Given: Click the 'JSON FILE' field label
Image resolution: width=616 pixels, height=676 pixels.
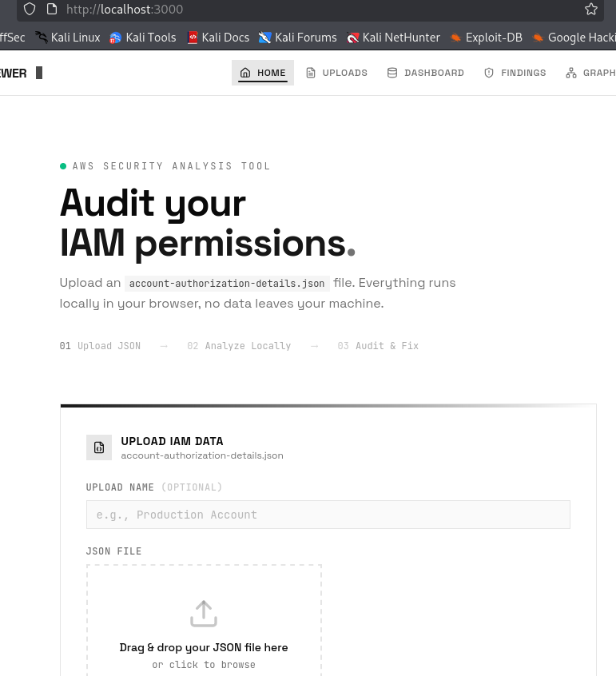Looking at the screenshot, I should (113, 551).
